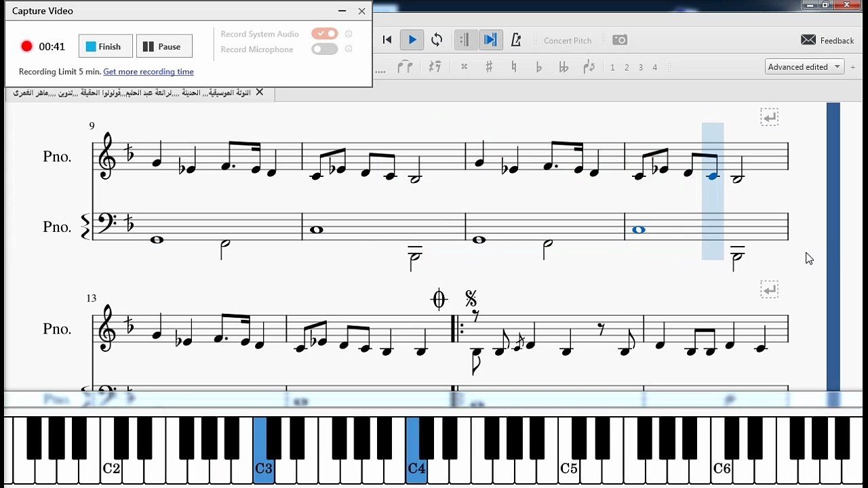Click measure number 9
868x488 pixels.
tap(92, 126)
